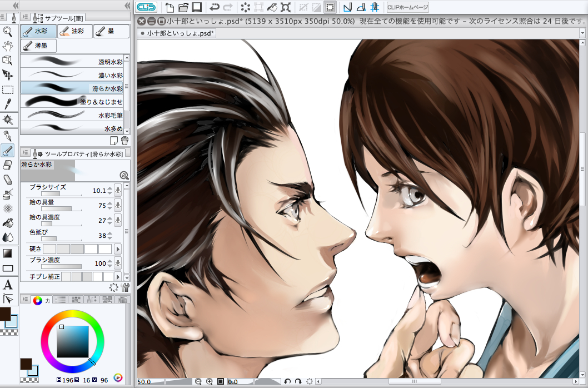Reset tool properties to initial settings
The width and height of the screenshot is (588, 388).
point(114,288)
